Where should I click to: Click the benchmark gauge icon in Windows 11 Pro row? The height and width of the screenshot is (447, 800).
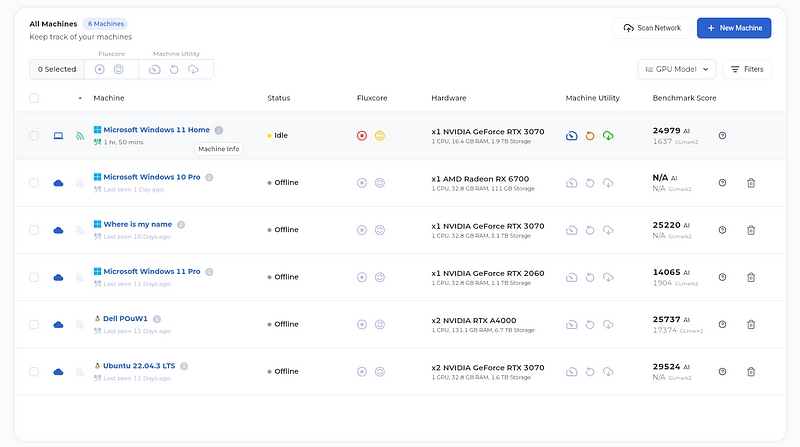(571, 277)
